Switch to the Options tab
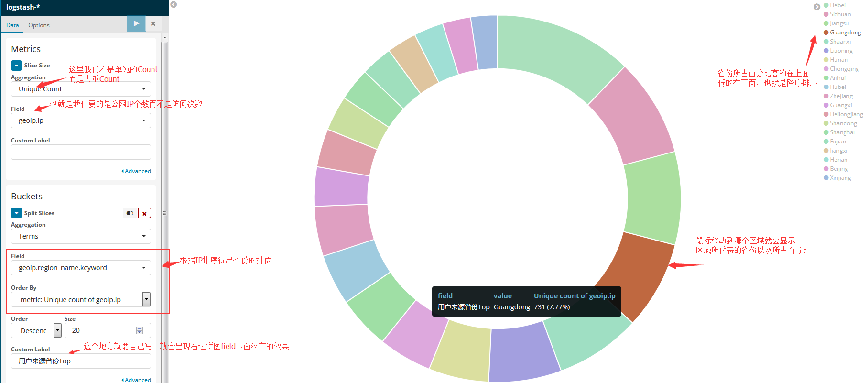Viewport: 868px width, 383px height. pyautogui.click(x=39, y=25)
